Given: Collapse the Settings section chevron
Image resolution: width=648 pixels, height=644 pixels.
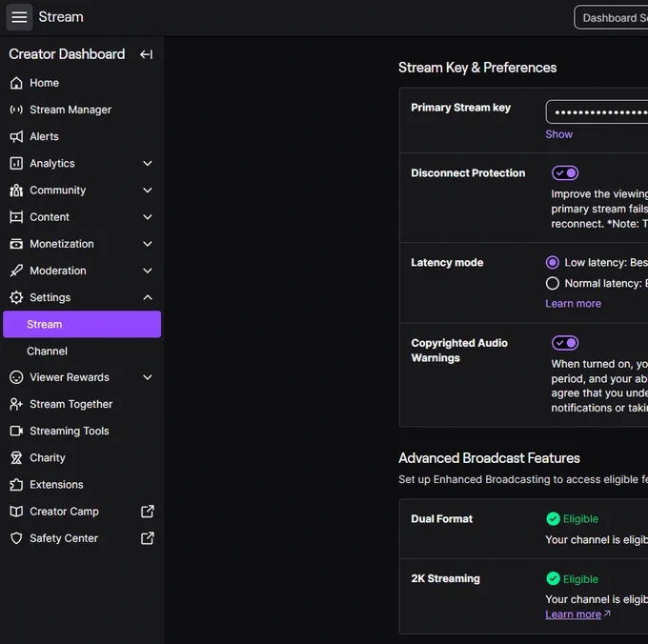Looking at the screenshot, I should coord(148,298).
